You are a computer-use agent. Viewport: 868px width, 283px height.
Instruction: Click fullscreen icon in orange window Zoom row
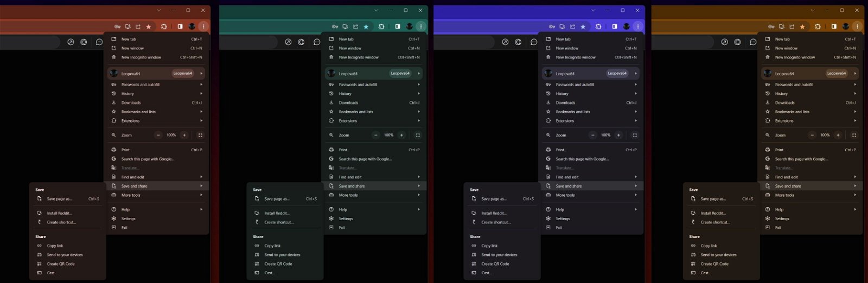854,135
